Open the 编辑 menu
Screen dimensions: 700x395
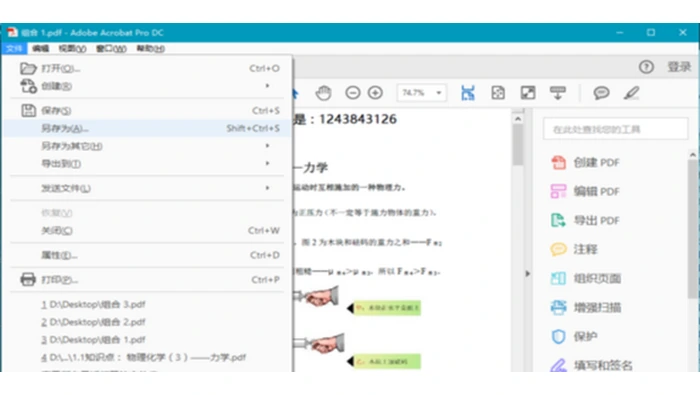(x=41, y=48)
